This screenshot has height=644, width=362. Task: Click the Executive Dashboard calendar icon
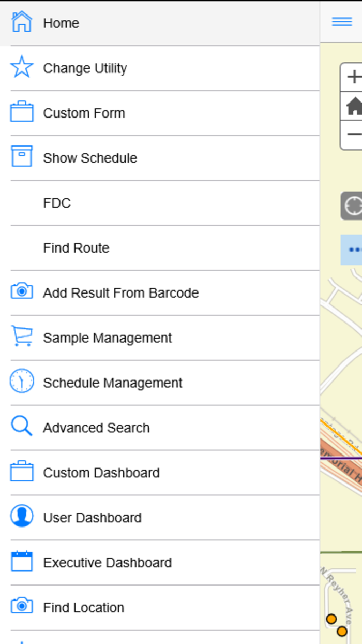[22, 562]
